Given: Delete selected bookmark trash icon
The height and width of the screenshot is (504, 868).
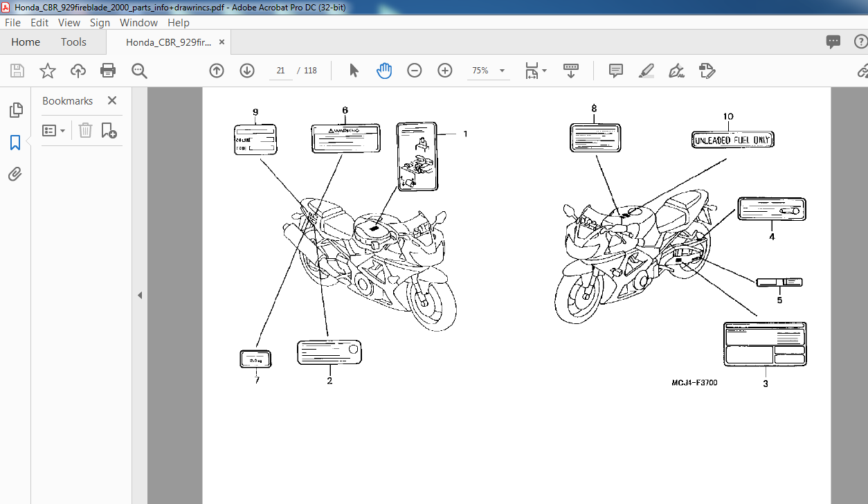Looking at the screenshot, I should [x=85, y=130].
